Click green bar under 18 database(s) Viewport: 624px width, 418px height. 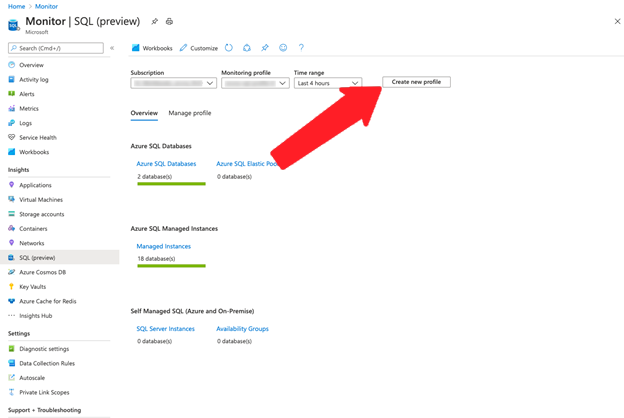172,266
